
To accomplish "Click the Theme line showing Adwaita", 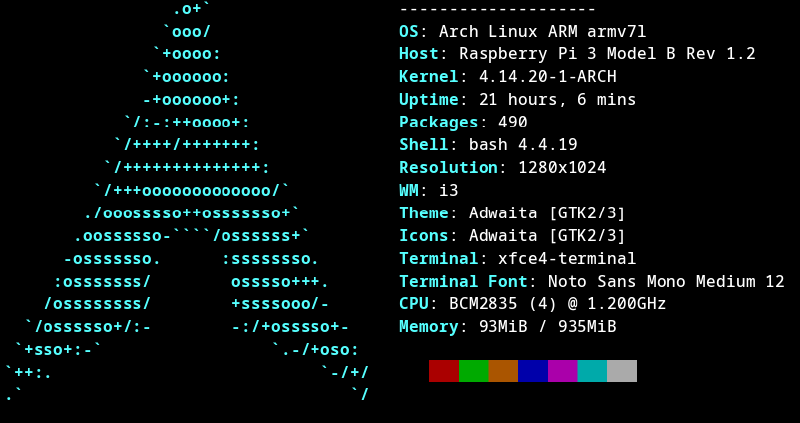I will click(x=512, y=213).
